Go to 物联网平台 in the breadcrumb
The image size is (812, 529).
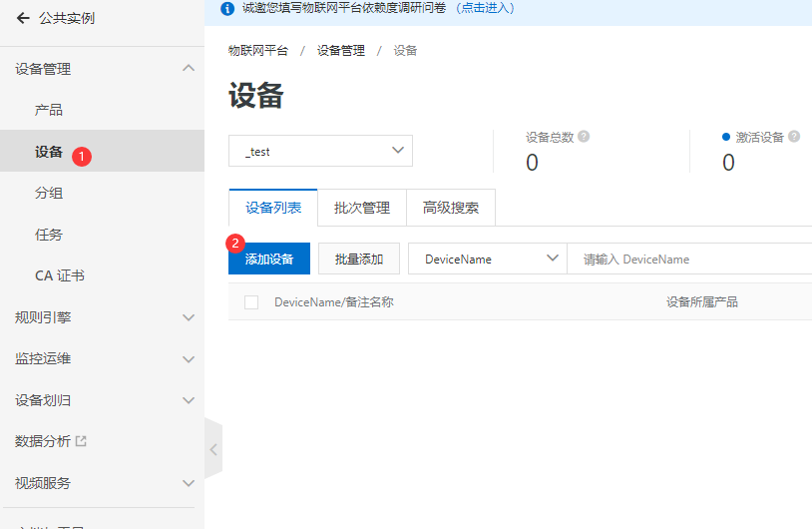click(x=258, y=50)
